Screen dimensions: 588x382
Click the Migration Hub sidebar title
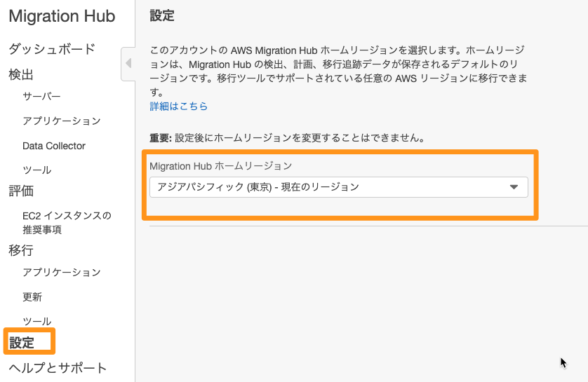pos(62,16)
